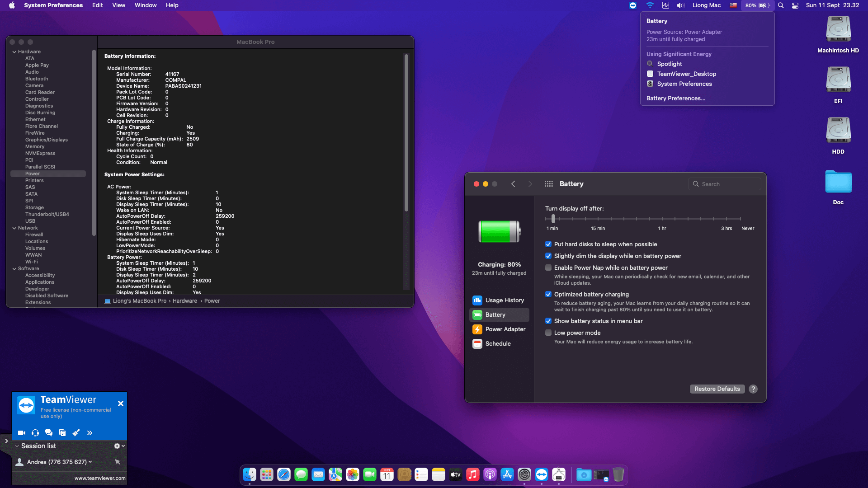
Task: Open the Help menu
Action: click(172, 5)
